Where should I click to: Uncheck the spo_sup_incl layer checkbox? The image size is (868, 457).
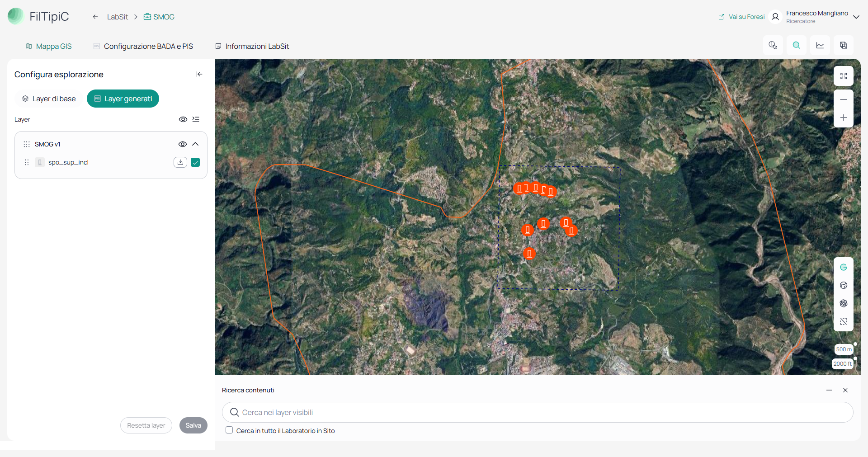coord(195,162)
